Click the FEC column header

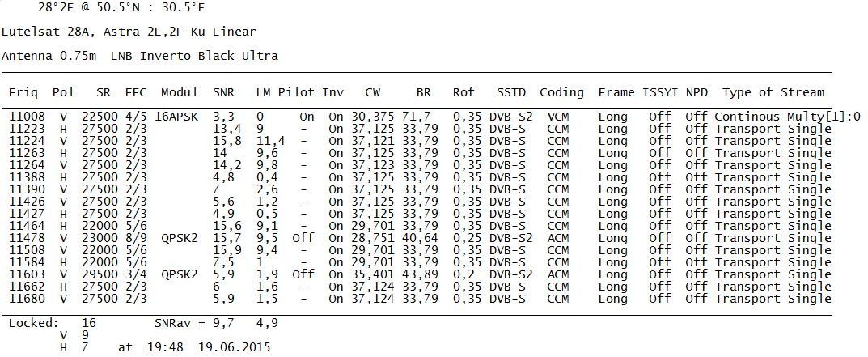tap(136, 92)
